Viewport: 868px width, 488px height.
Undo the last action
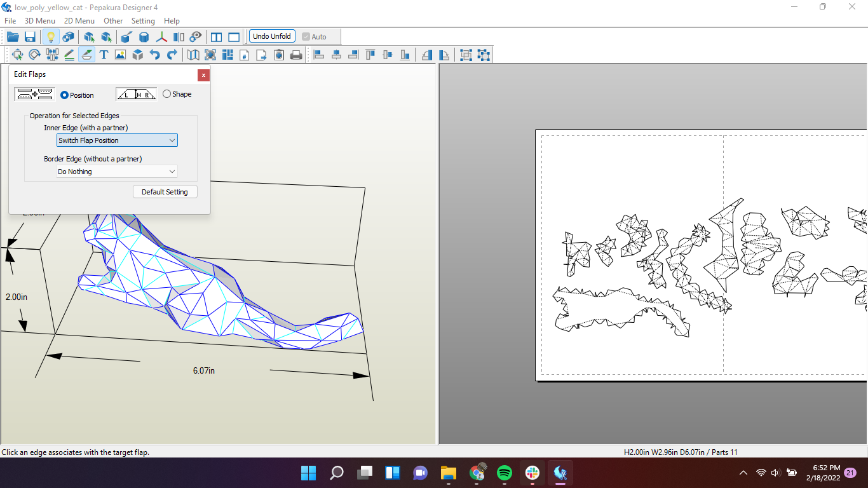tap(154, 55)
